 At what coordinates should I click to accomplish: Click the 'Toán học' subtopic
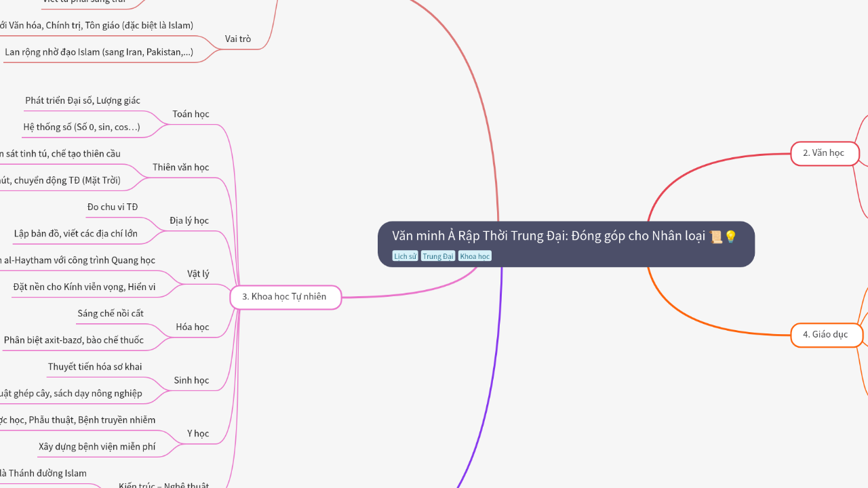click(191, 114)
